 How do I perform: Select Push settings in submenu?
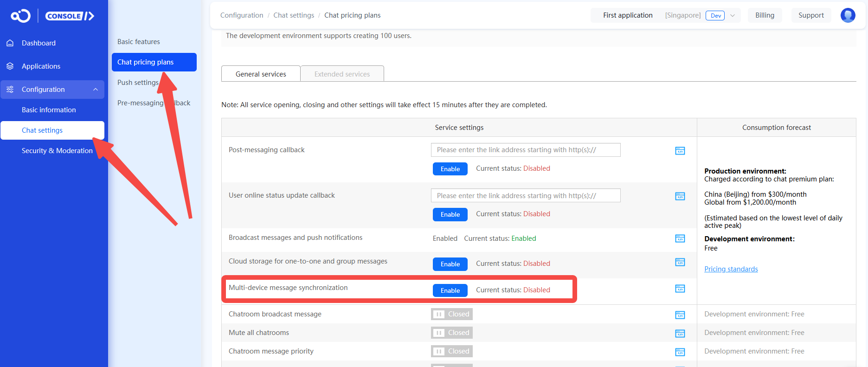pos(138,83)
